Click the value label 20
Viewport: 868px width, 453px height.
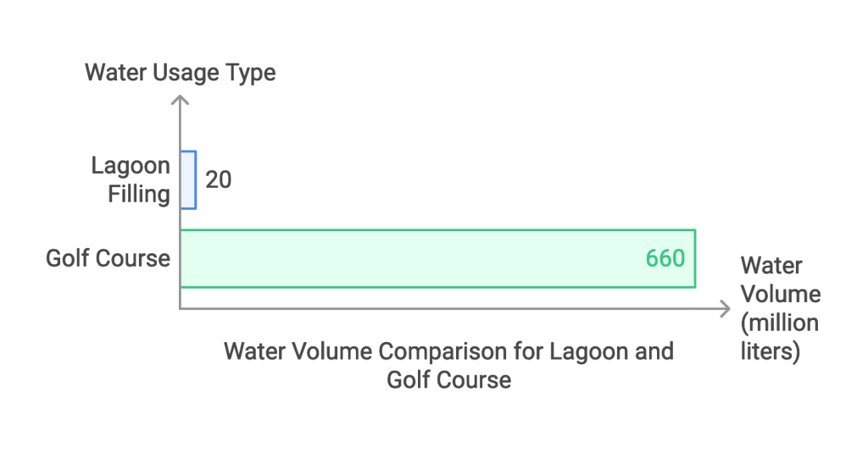(218, 180)
